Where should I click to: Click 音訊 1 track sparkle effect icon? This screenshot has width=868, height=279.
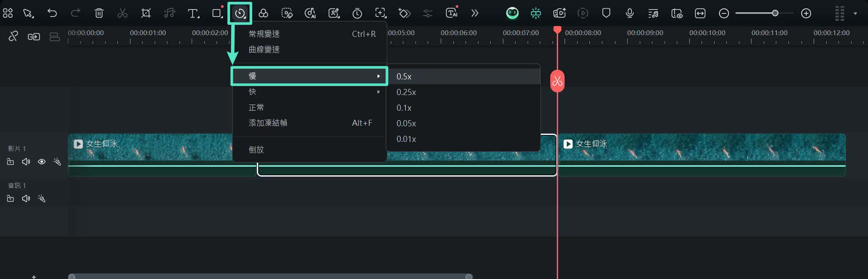(41, 199)
